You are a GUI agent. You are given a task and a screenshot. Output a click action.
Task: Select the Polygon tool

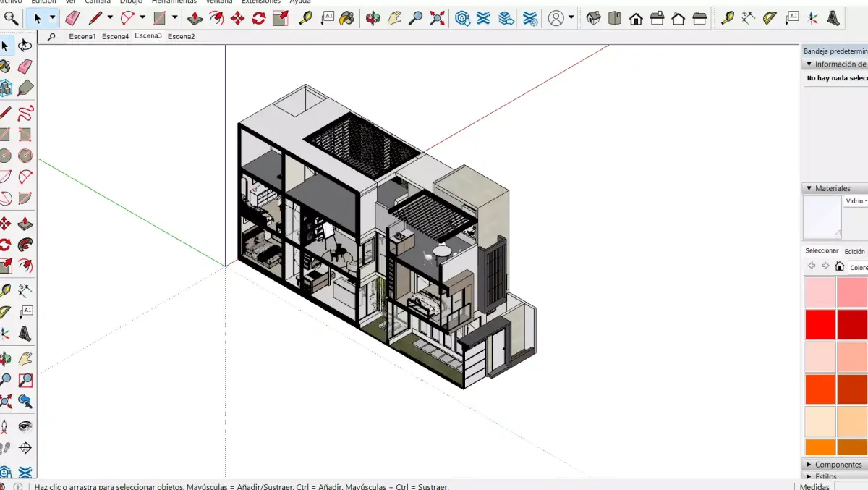tap(25, 155)
